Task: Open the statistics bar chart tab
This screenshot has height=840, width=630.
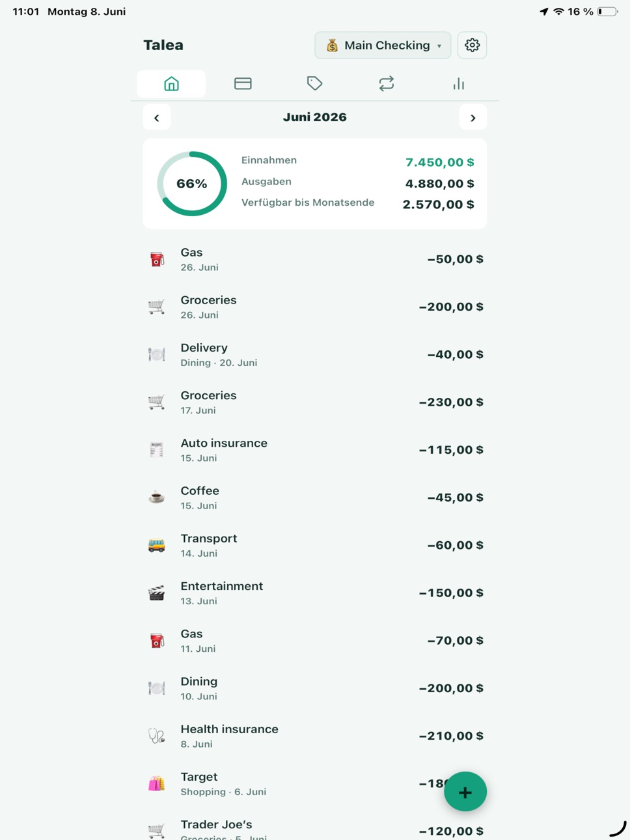Action: click(x=458, y=83)
